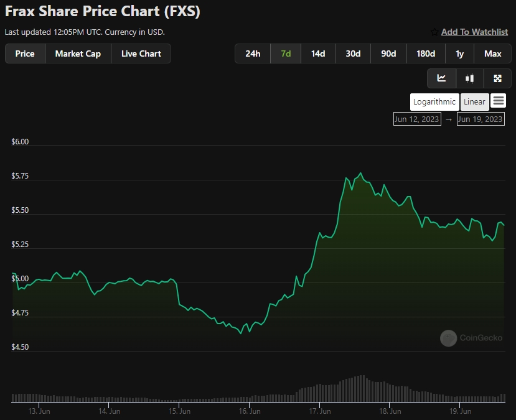This screenshot has width=516, height=420.
Task: Choose the 30d time range
Action: pos(353,54)
